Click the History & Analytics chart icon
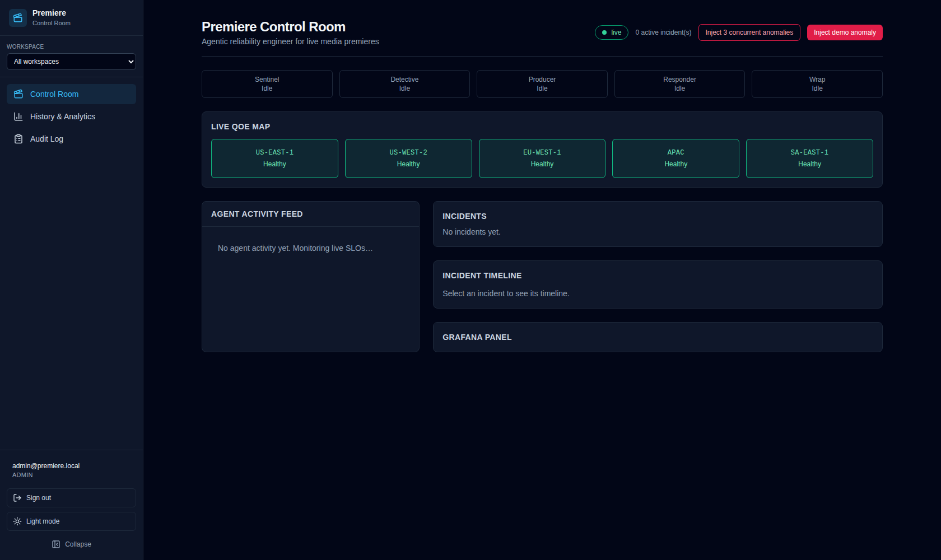The height and width of the screenshot is (560, 941). click(x=18, y=116)
